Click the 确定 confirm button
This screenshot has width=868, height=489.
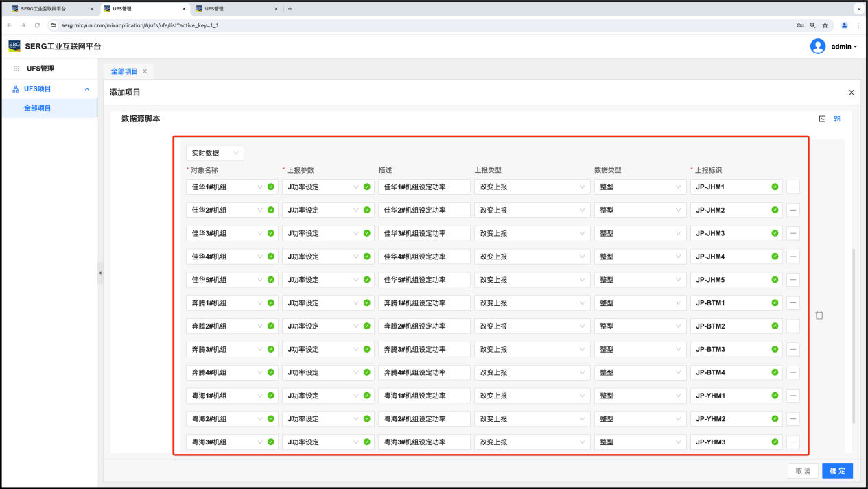coord(837,471)
